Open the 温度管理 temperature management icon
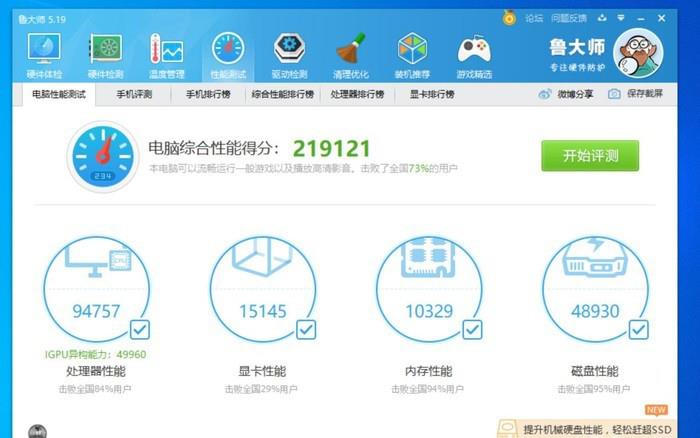Image resolution: width=700 pixels, height=438 pixels. click(x=167, y=55)
